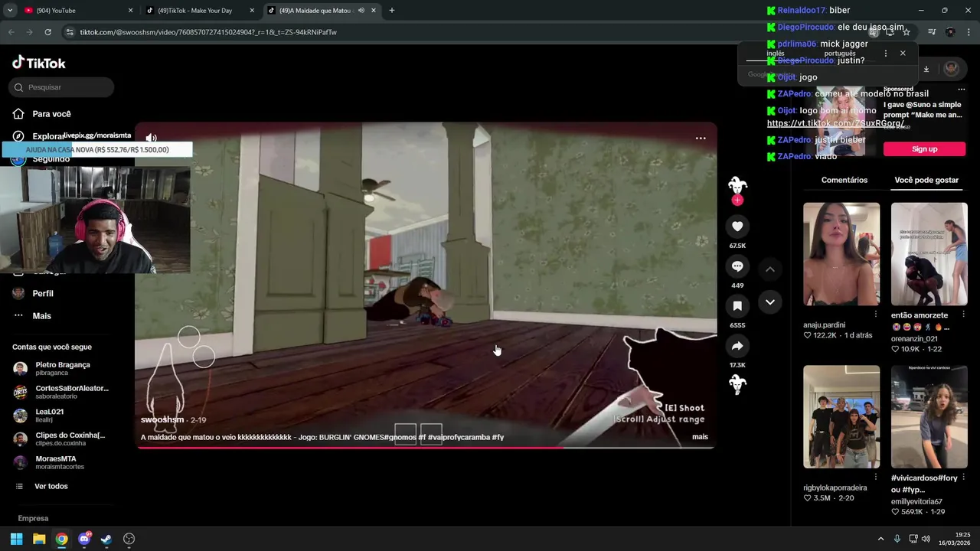Click the TikTok logo
Viewport: 980px width, 551px height.
39,63
